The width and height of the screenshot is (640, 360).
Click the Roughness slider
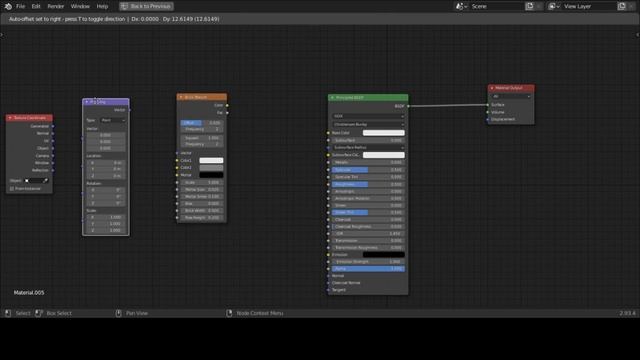click(368, 184)
